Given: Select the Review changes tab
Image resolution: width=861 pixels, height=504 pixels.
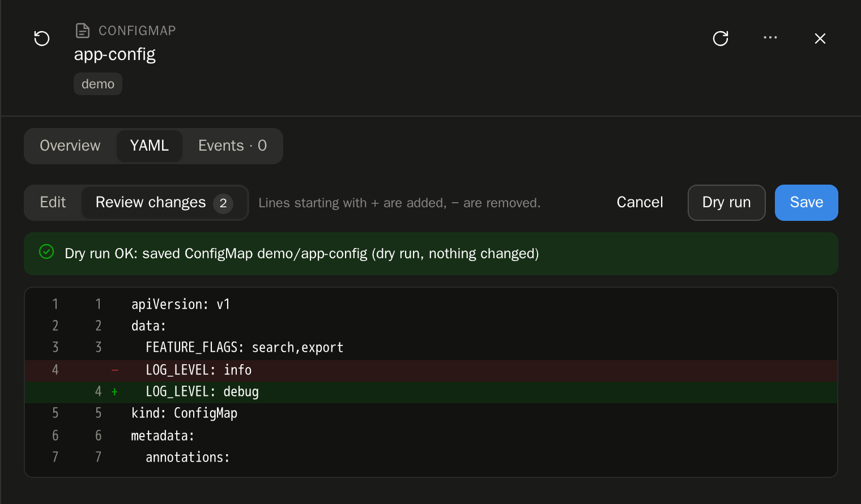Looking at the screenshot, I should tap(164, 202).
